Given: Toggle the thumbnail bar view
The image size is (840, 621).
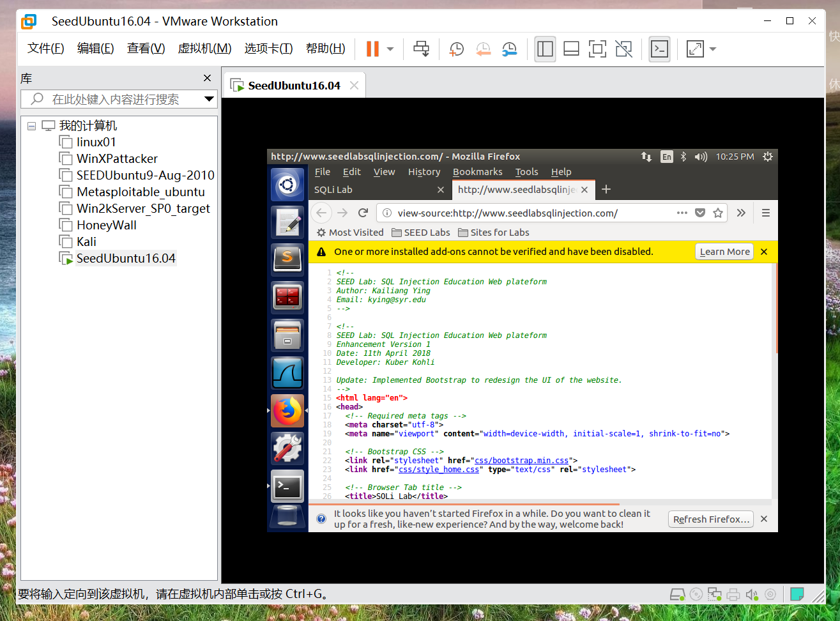Looking at the screenshot, I should 571,49.
